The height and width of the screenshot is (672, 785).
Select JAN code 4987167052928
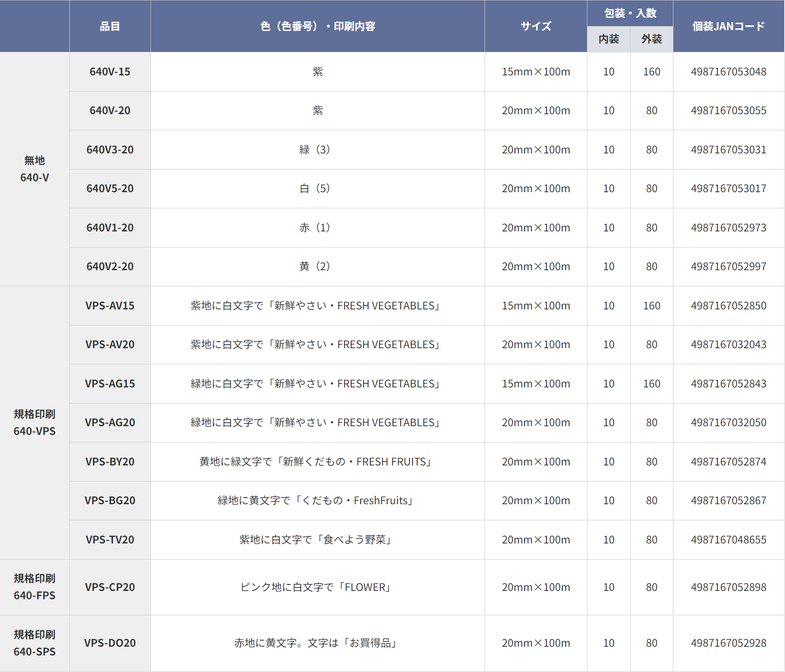(x=728, y=643)
